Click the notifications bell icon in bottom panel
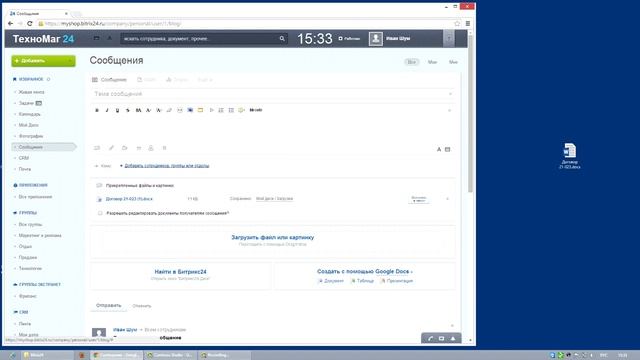 (x=453, y=338)
